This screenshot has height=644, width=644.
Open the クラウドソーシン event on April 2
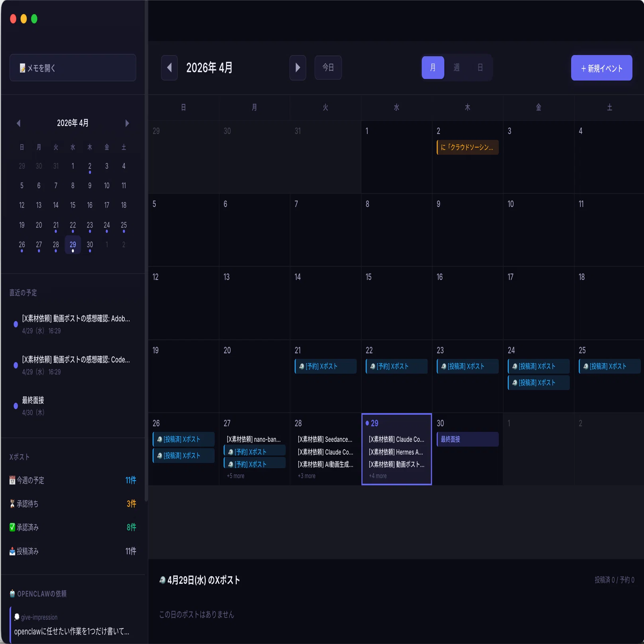[x=467, y=147]
